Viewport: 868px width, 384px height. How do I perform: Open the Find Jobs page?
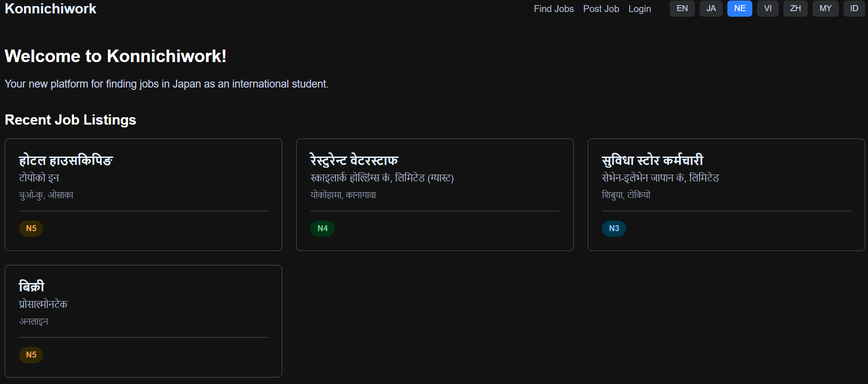(553, 9)
